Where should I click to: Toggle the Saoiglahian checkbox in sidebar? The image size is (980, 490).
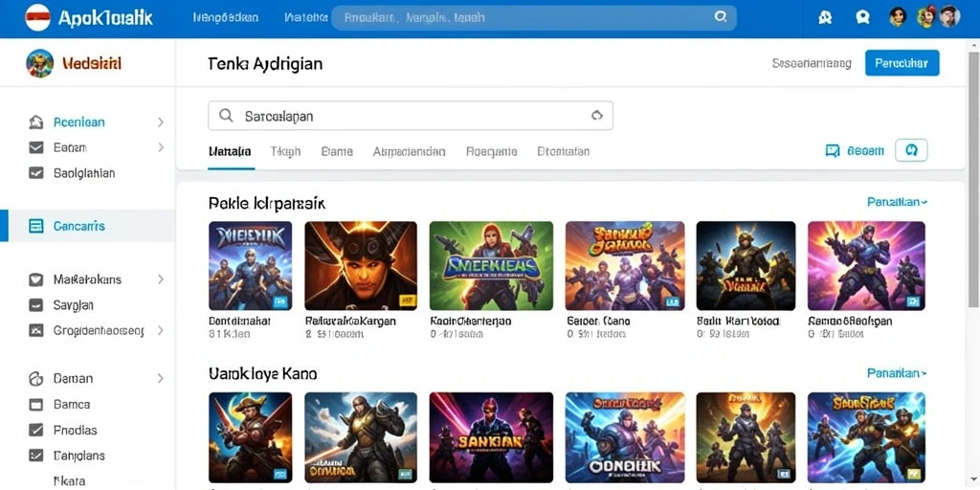point(36,173)
